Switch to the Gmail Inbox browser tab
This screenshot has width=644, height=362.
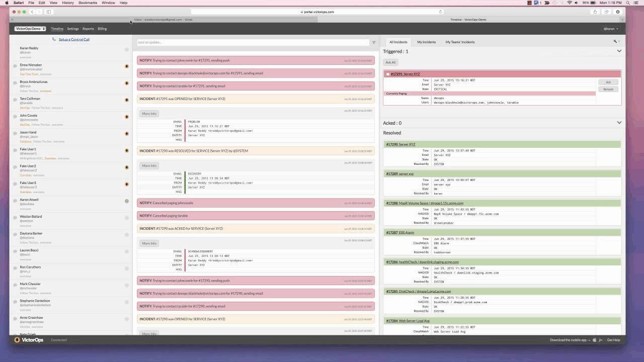[164, 20]
